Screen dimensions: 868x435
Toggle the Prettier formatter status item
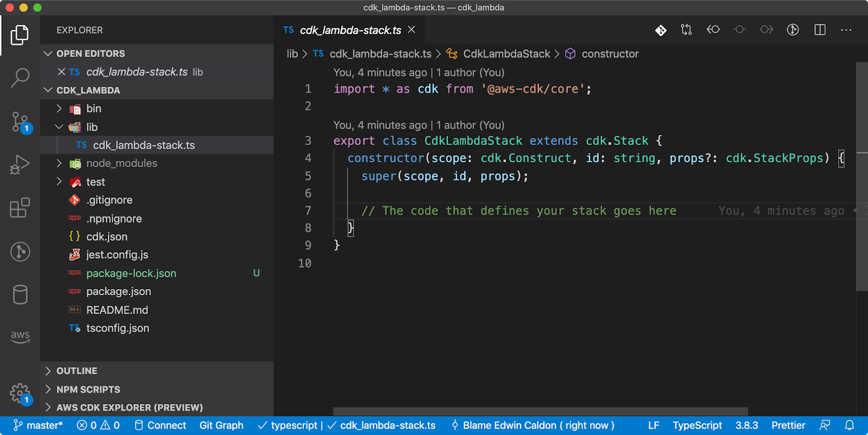pos(788,425)
